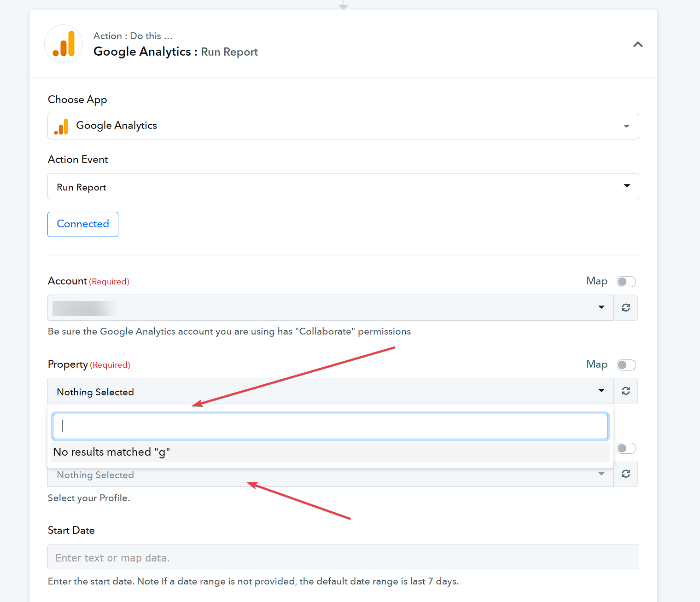Toggle the Map switch for Profile
This screenshot has height=602, width=700.
(626, 448)
